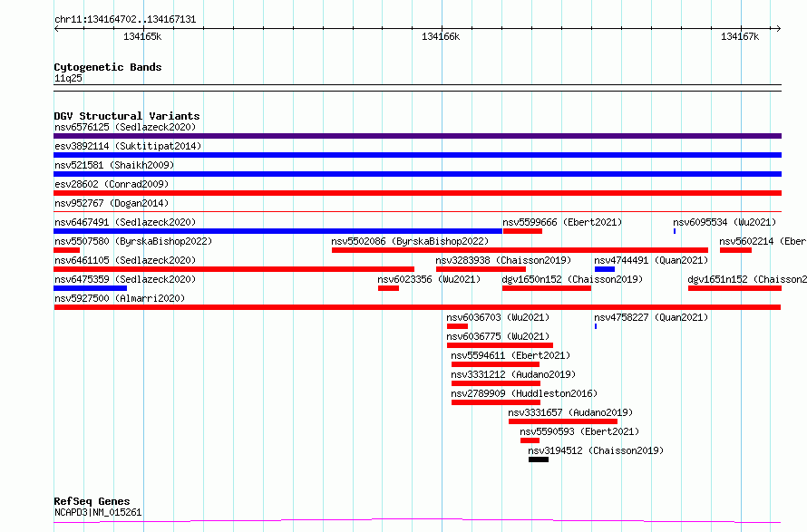Click the esv28602 (Conrad2009) label
The image size is (807, 532).
(x=112, y=184)
